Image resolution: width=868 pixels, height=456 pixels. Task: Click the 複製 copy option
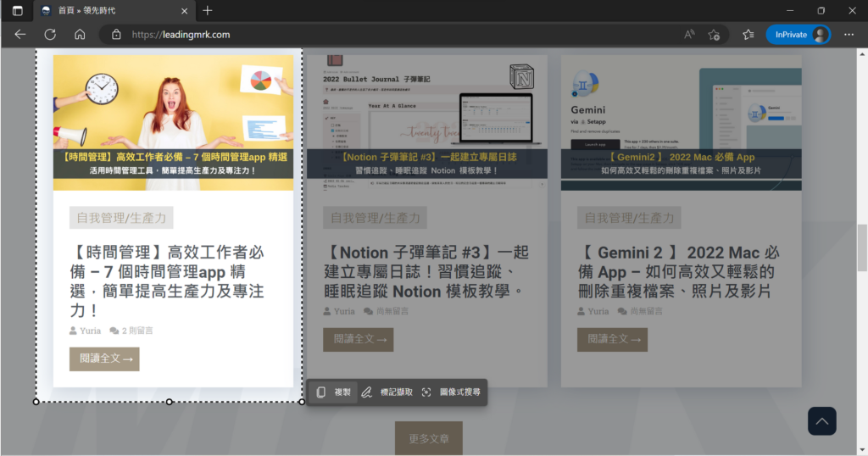click(x=334, y=392)
